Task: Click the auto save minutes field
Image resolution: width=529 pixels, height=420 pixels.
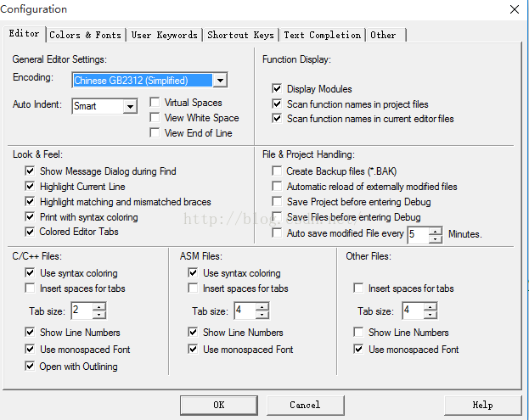Action: click(x=418, y=235)
